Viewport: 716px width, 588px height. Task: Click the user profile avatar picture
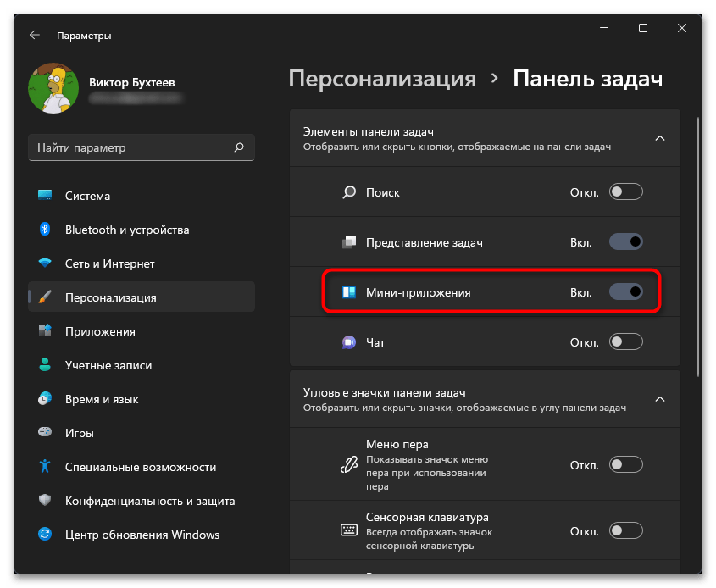53,89
